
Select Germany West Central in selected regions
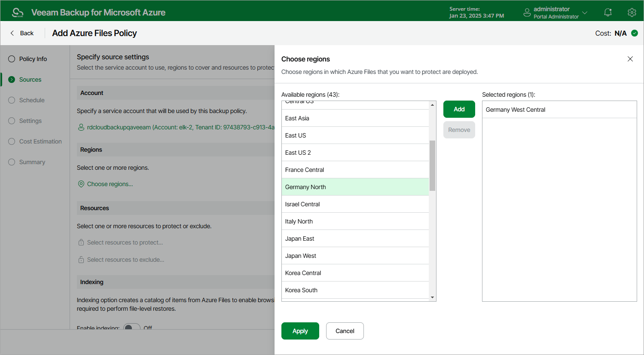click(559, 110)
